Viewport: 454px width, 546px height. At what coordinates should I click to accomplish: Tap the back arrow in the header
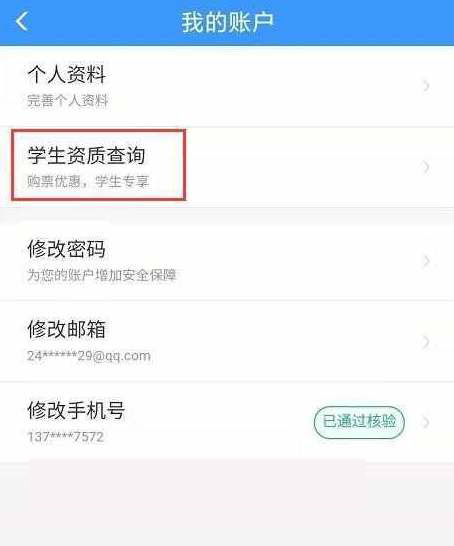coord(22,22)
